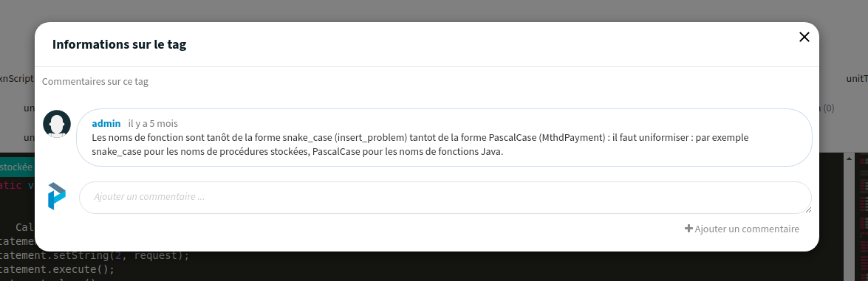Select the partially visible 'unitT' tag
This screenshot has height=281, width=868.
pos(857,79)
